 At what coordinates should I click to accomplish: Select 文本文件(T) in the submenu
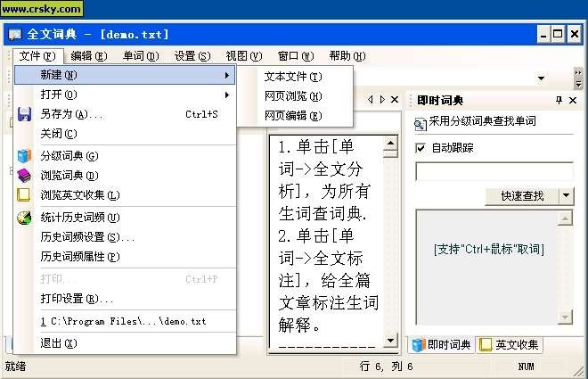click(295, 77)
